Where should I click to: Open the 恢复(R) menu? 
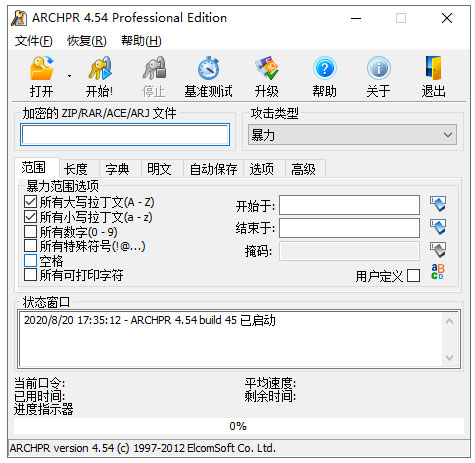[x=87, y=41]
